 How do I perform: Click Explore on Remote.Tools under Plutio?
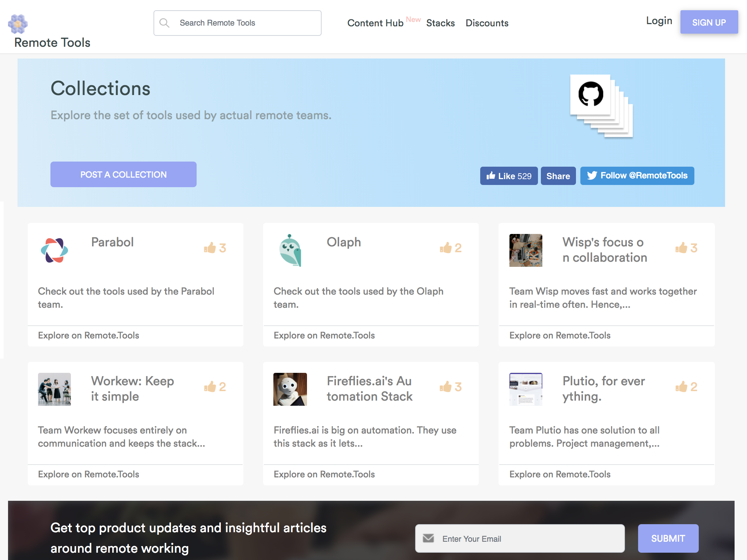[x=560, y=474]
